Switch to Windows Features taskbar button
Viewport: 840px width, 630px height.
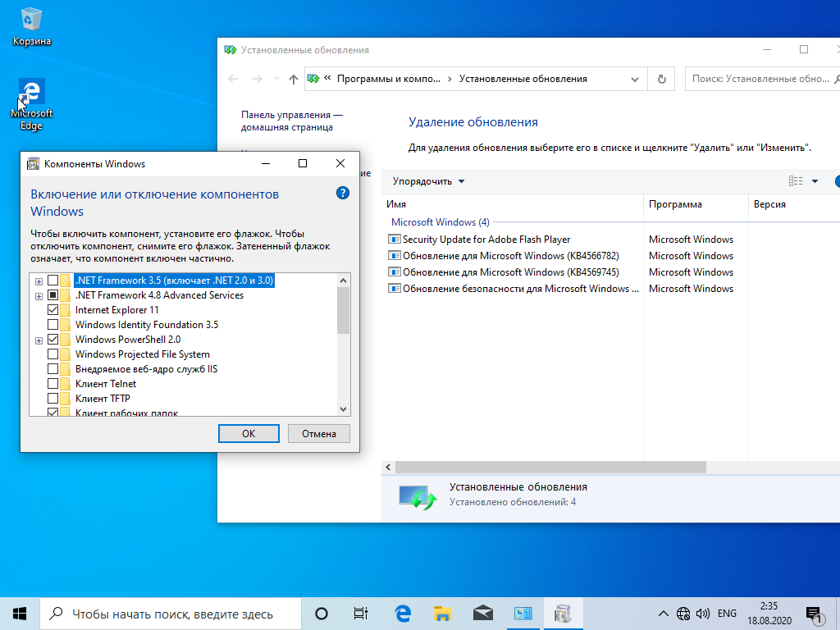click(563, 614)
